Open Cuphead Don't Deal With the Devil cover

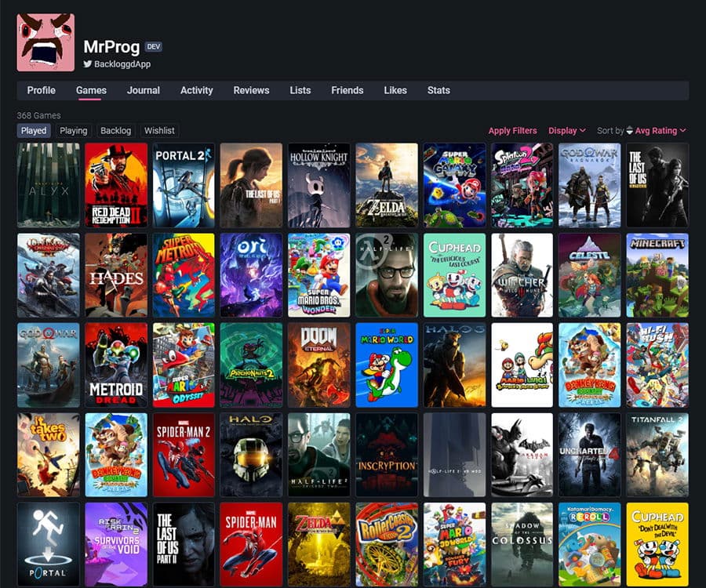(x=657, y=545)
